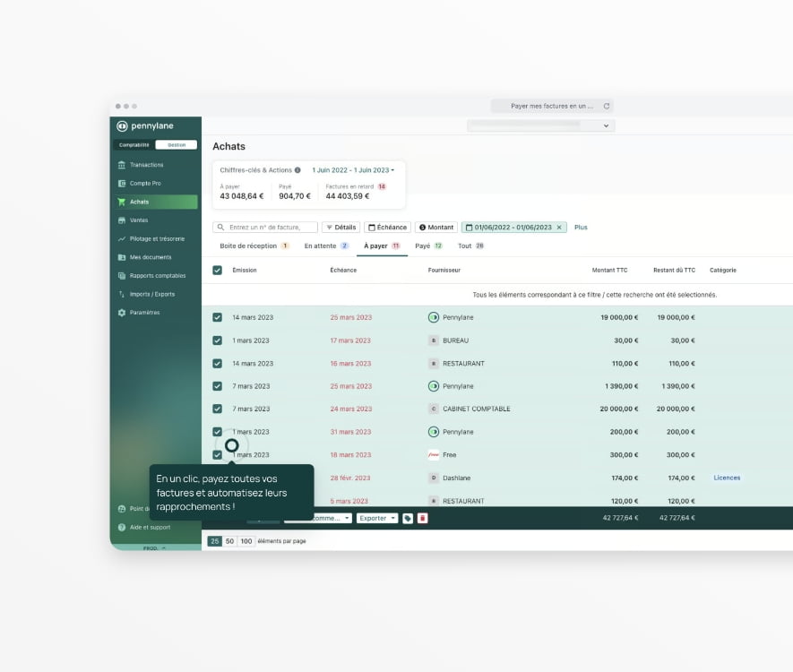
Task: Open Rapports comptables icon
Action: 121,276
